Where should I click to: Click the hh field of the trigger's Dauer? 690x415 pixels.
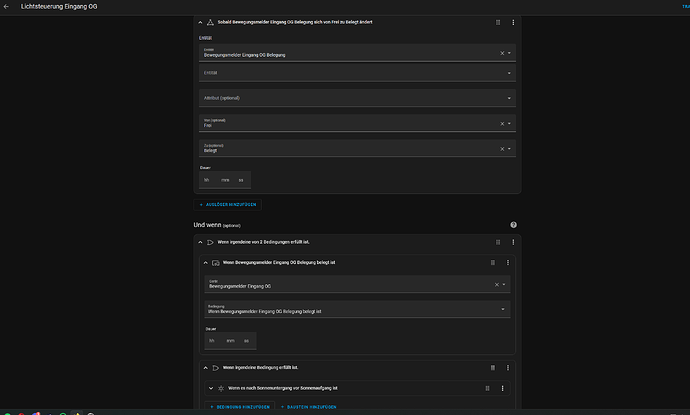(207, 180)
